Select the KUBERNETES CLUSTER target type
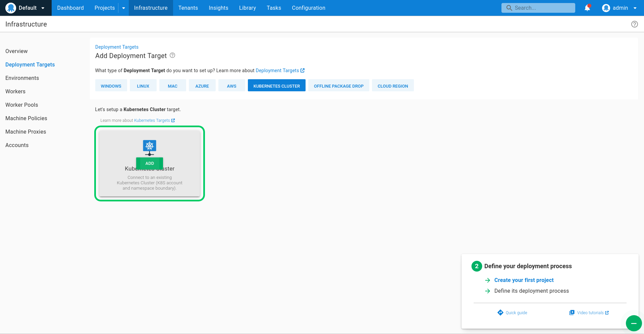 [x=277, y=85]
